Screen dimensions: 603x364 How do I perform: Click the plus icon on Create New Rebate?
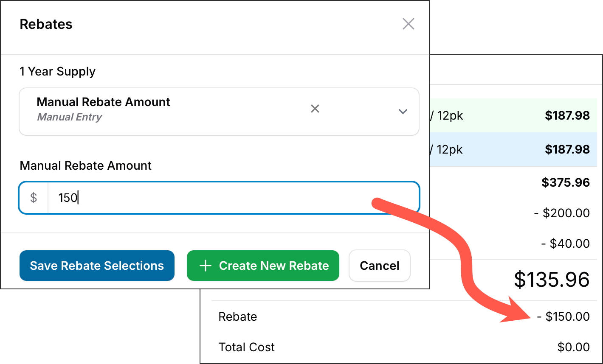(x=206, y=266)
